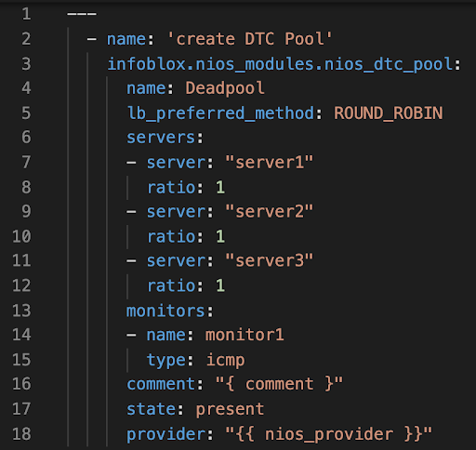The image size is (476, 450).
Task: Click the ROUND_ROBIN value
Action: pos(389,113)
